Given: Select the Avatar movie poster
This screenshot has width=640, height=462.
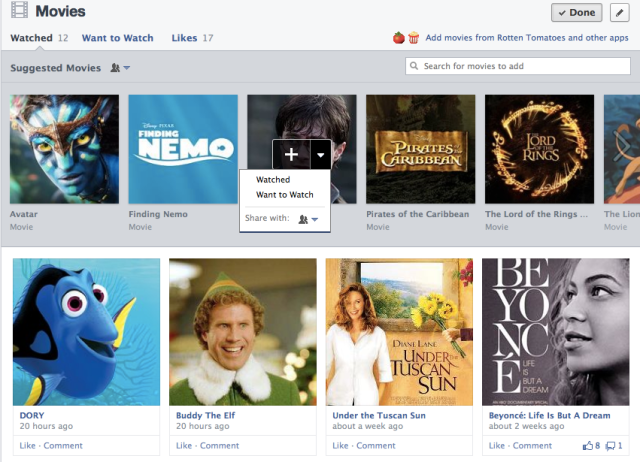Looking at the screenshot, I should click(64, 149).
